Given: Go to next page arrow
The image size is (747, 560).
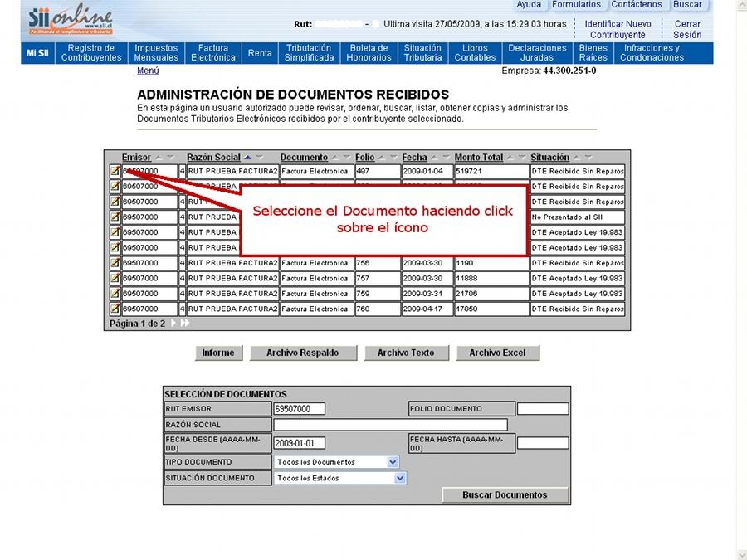Looking at the screenshot, I should (173, 323).
